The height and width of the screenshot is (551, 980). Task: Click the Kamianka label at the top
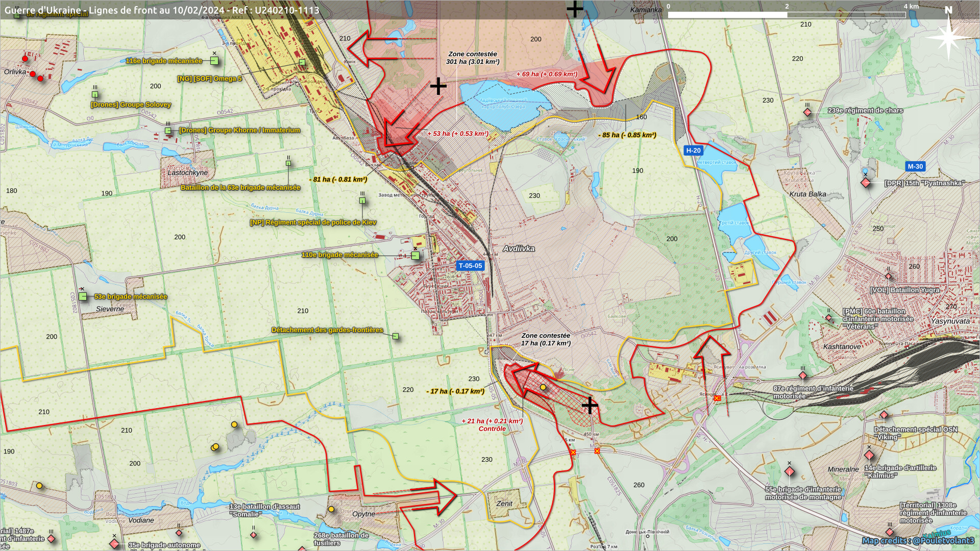tap(646, 10)
